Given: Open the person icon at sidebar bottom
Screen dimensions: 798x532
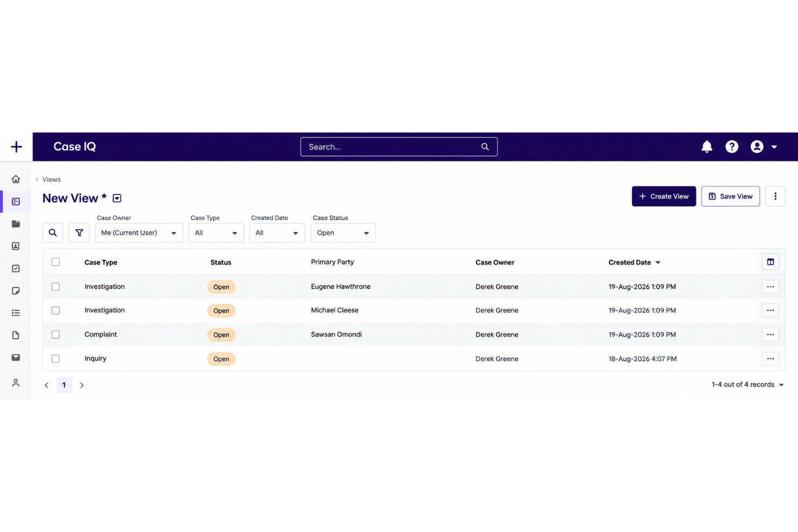Looking at the screenshot, I should click(x=16, y=383).
